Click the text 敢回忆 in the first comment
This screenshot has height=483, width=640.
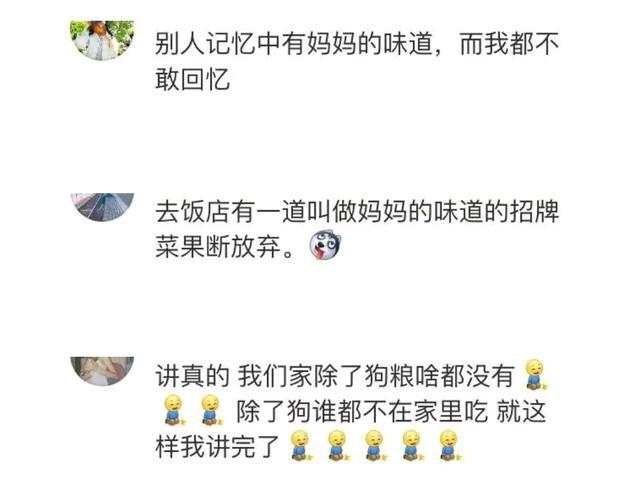click(192, 79)
